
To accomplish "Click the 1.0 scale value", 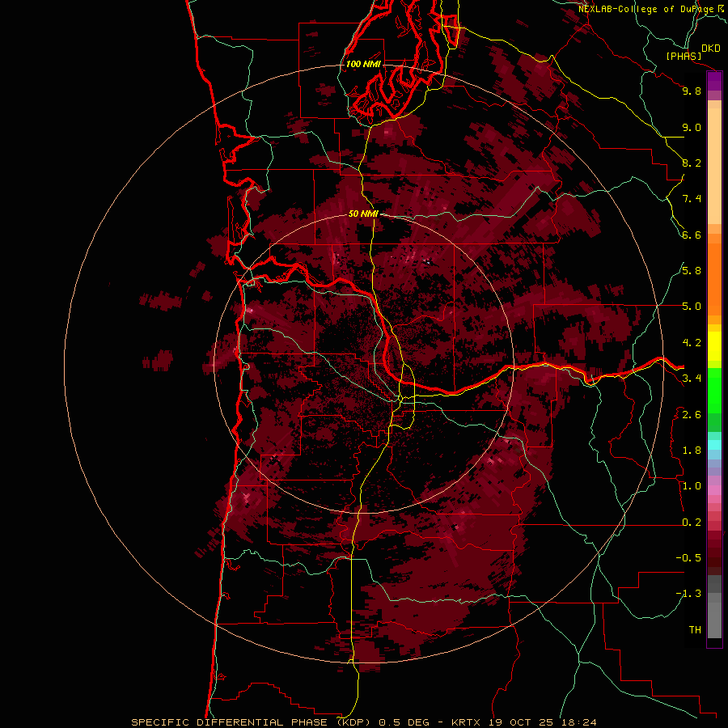I will tap(692, 486).
